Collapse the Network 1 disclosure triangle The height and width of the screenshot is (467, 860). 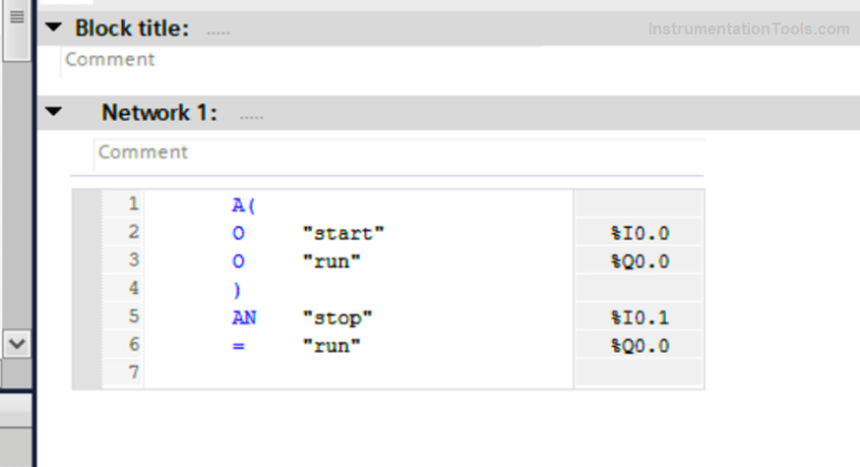pyautogui.click(x=54, y=112)
